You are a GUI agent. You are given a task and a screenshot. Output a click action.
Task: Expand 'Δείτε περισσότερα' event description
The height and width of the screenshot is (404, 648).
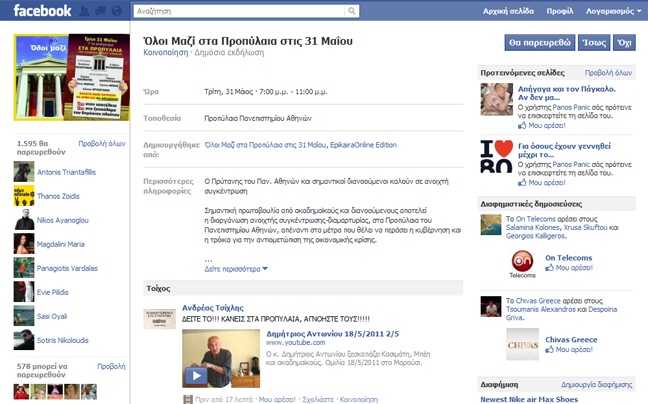click(236, 269)
